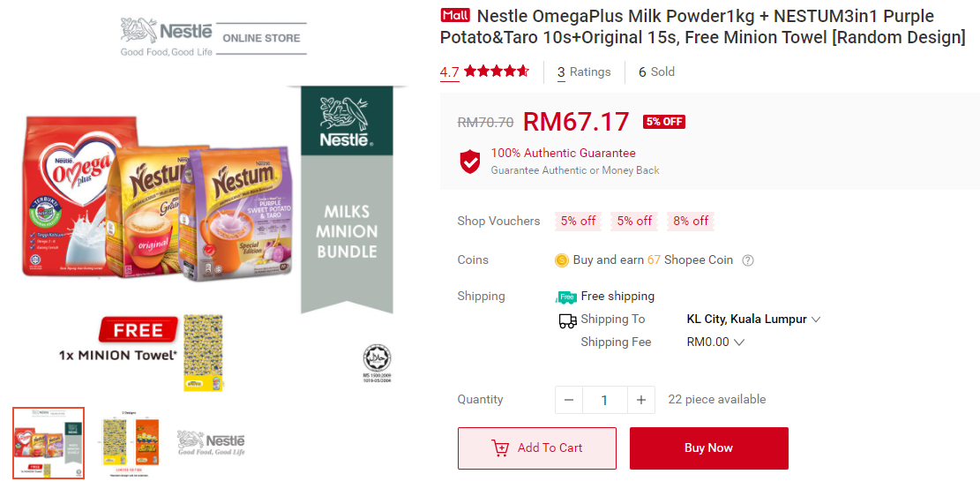Image resolution: width=980 pixels, height=489 pixels.
Task: Click the Shopee Coin gold icon
Action: coord(562,260)
